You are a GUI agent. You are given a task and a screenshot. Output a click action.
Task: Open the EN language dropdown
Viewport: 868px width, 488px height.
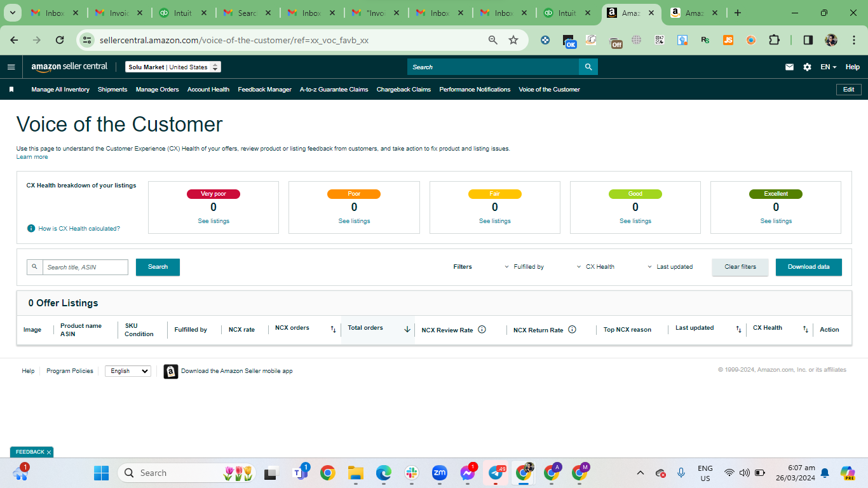(828, 67)
